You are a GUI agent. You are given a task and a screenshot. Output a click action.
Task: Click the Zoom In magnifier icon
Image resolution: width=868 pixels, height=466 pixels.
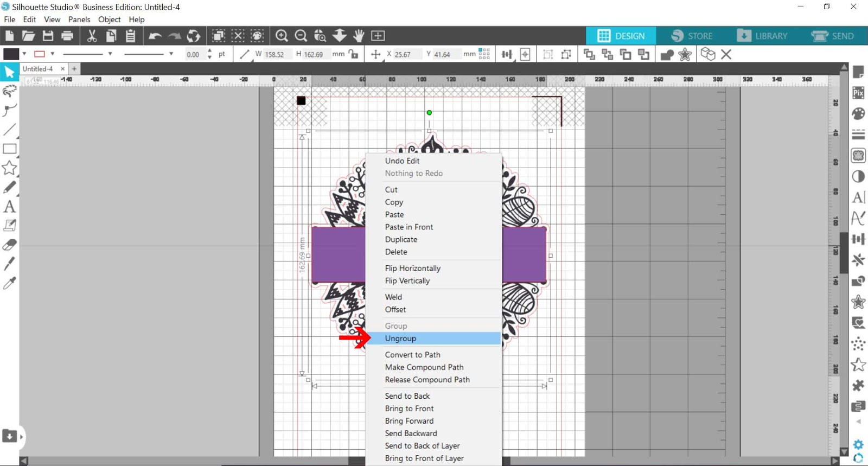[x=282, y=36]
